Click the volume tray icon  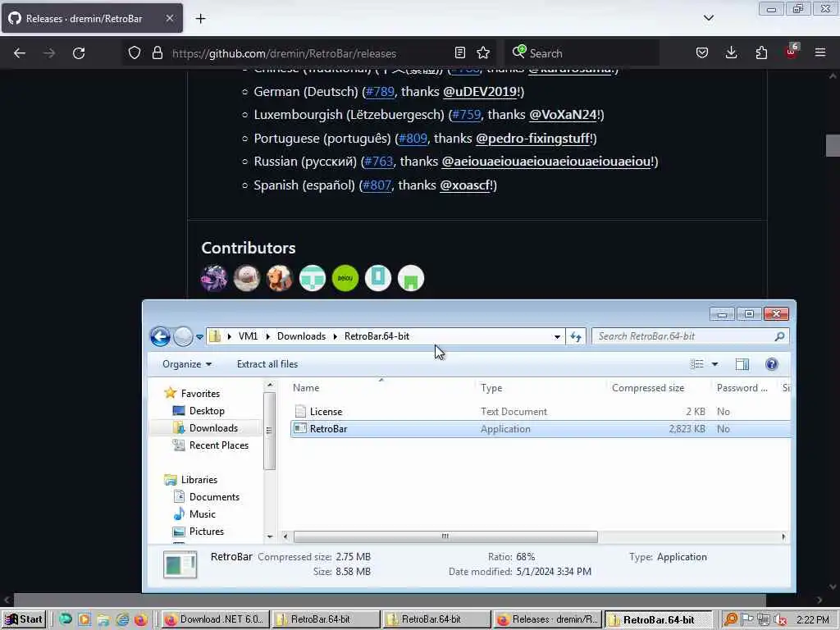[781, 620]
